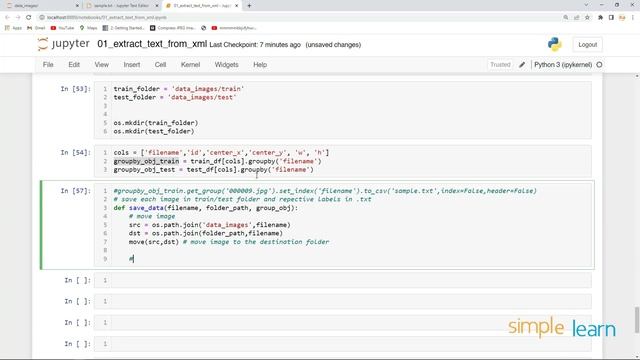
Task: Open the YouTube bookmark
Action: 62,28
